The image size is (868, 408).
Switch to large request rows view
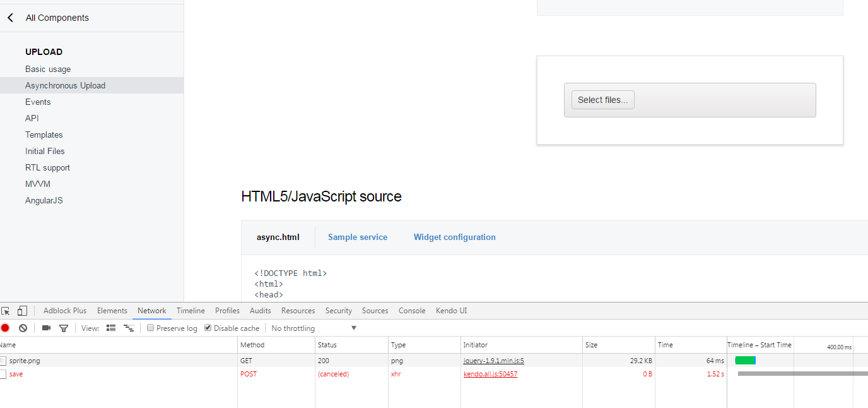point(111,328)
